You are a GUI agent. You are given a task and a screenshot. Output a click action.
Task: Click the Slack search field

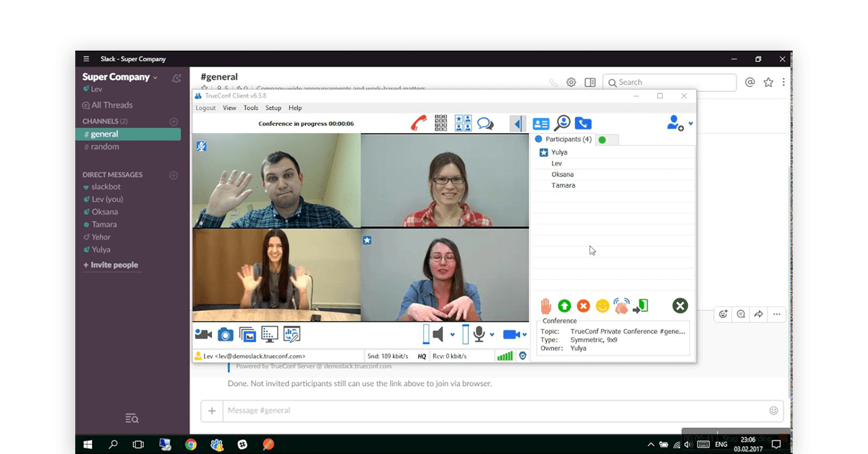coord(669,82)
